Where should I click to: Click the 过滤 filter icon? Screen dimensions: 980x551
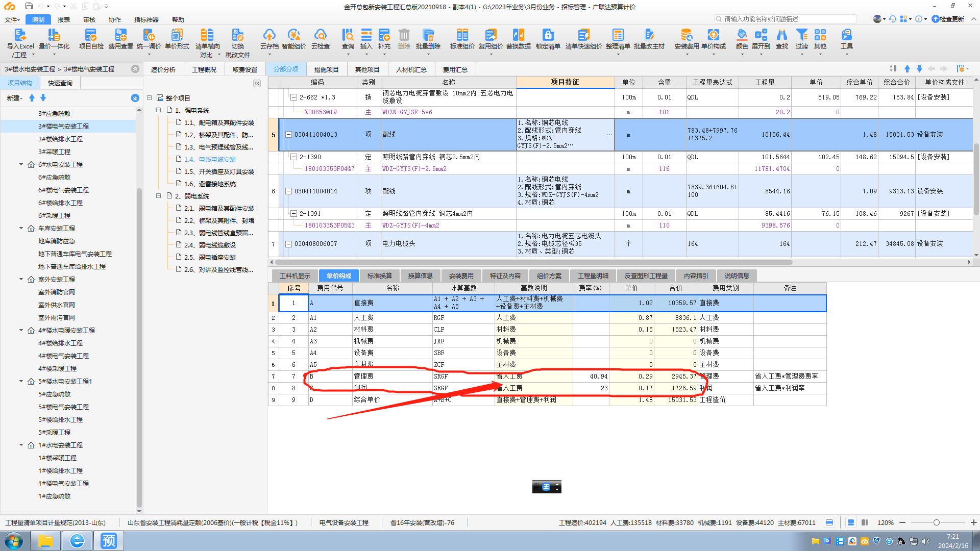pos(801,35)
